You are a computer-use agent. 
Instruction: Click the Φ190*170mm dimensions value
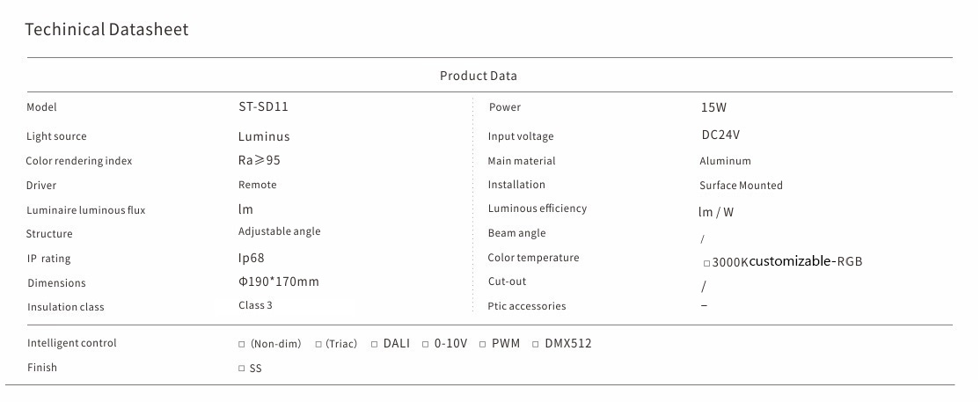[278, 282]
